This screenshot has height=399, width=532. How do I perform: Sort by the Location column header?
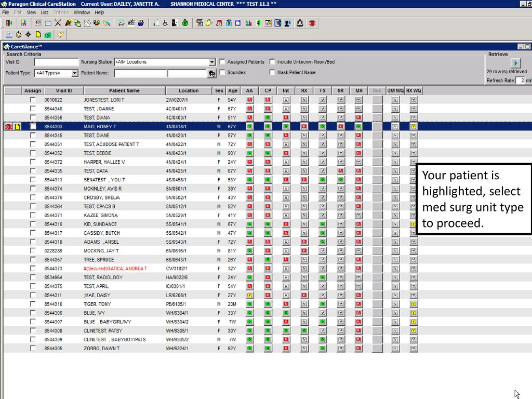click(x=189, y=90)
